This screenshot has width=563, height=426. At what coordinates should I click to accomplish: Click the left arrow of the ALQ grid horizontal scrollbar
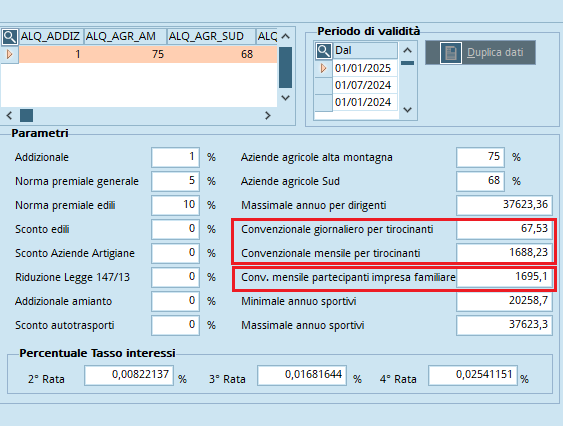pyautogui.click(x=9, y=116)
